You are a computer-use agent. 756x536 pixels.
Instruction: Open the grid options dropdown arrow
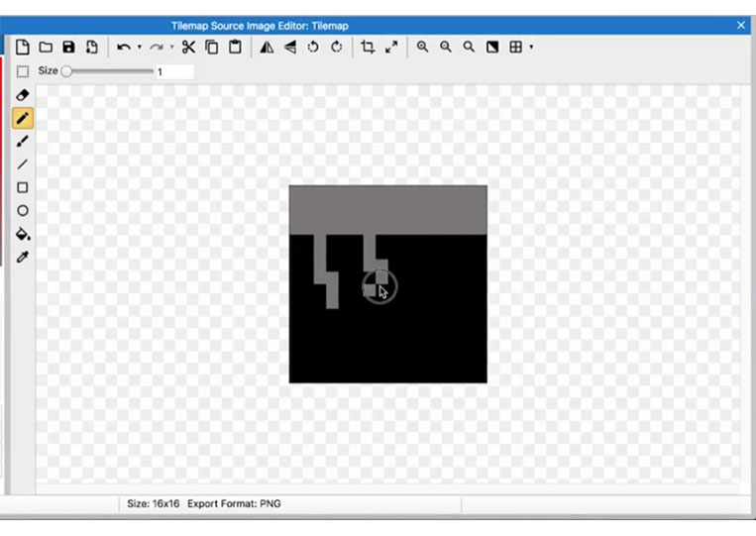point(531,47)
